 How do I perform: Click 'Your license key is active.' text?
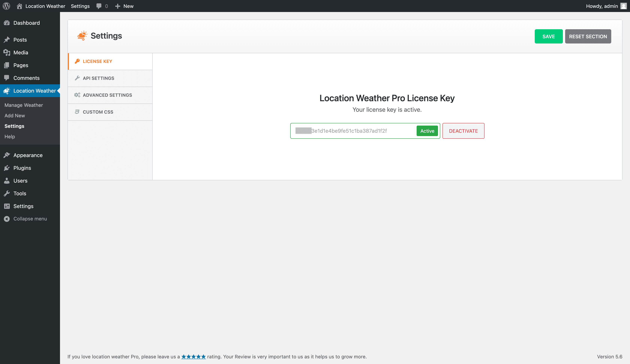click(387, 109)
